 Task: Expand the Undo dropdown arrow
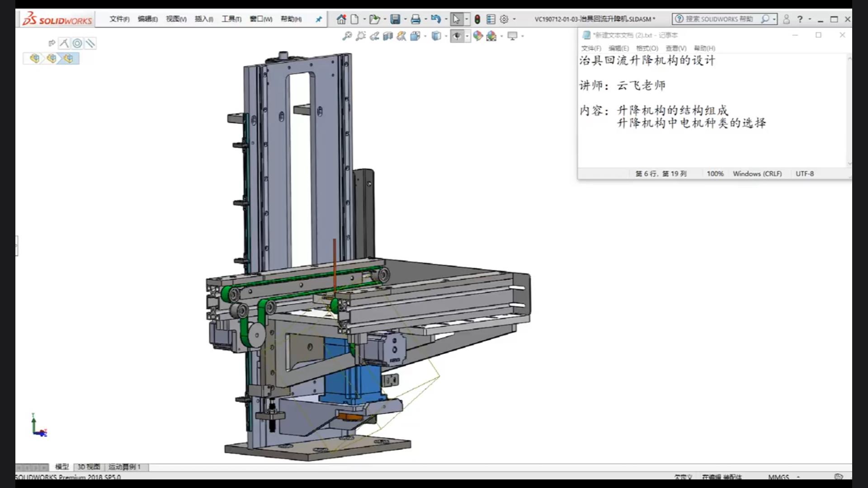coord(446,19)
